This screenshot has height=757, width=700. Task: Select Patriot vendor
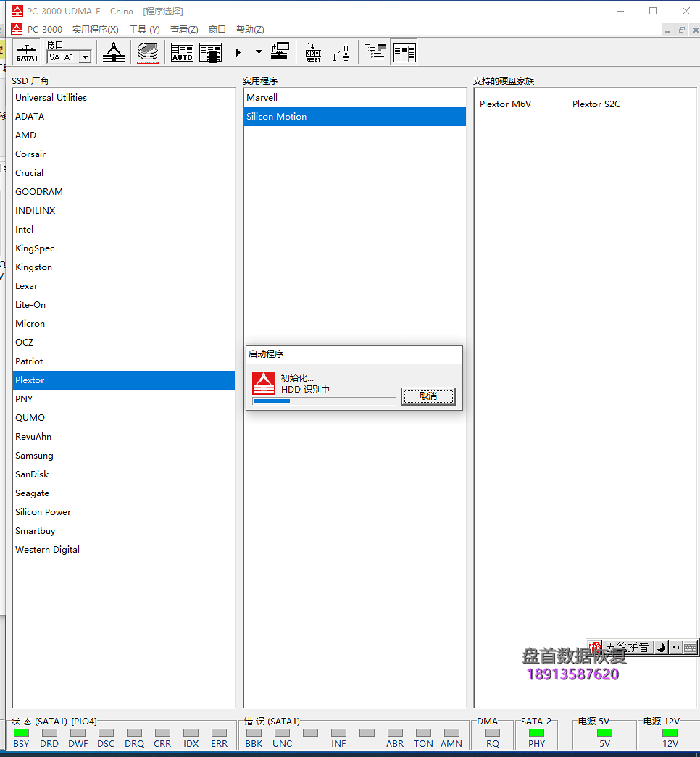coord(124,361)
